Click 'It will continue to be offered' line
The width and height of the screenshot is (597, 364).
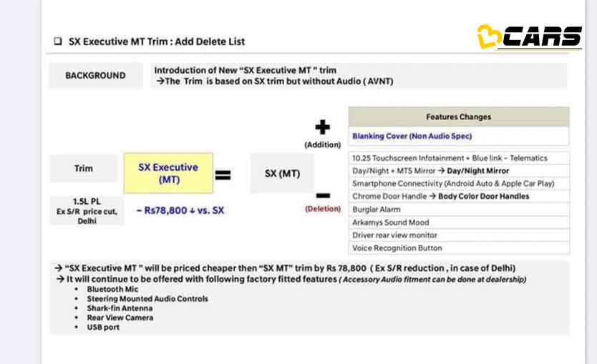[x=291, y=279]
